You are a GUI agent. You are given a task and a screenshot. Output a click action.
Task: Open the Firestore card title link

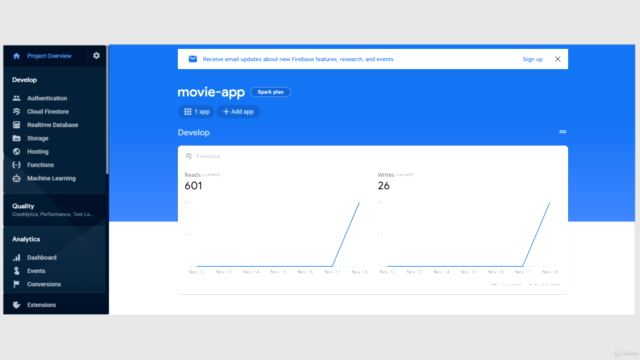pos(208,156)
